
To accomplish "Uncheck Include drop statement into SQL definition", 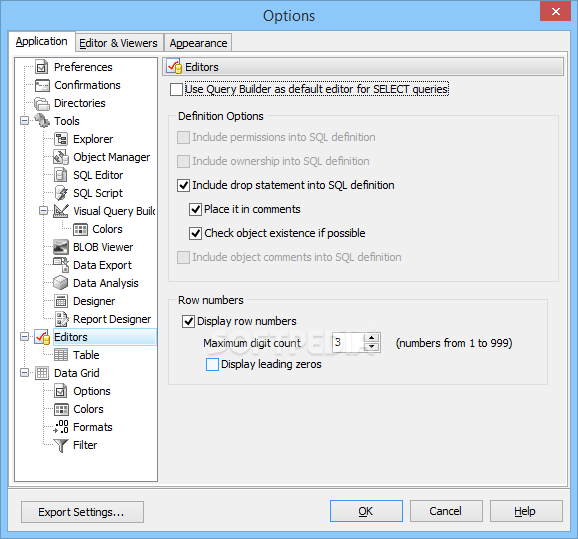I will tap(184, 185).
